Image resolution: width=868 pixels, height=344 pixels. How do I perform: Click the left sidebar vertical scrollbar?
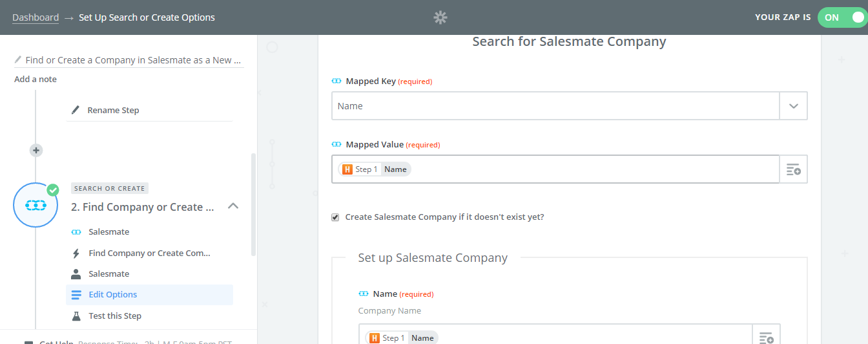(x=253, y=204)
